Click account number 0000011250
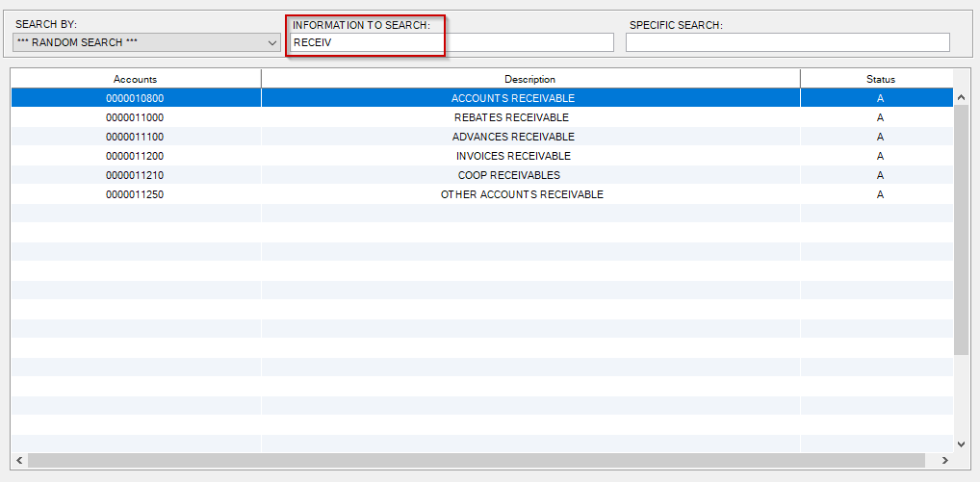This screenshot has width=980, height=482. [135, 194]
